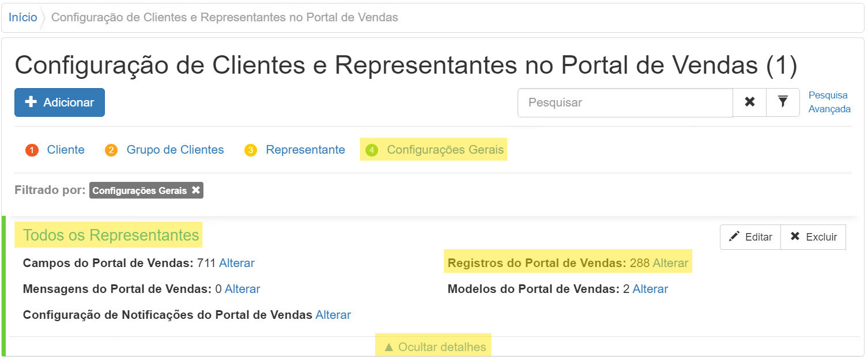Alterar the Mensagens do Portal de Vendas
The height and width of the screenshot is (358, 868).
point(242,289)
